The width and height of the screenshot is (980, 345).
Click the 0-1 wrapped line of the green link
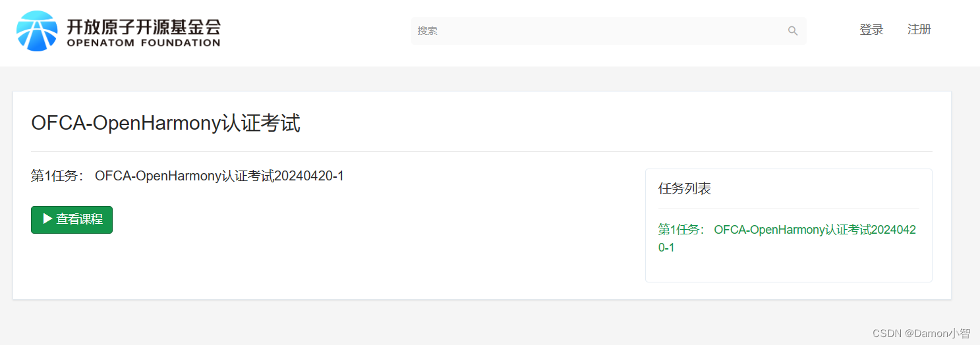666,248
